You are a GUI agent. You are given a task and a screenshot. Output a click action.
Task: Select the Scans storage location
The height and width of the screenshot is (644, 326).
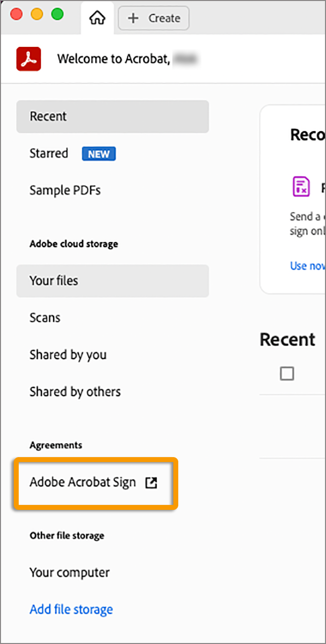[x=45, y=318]
